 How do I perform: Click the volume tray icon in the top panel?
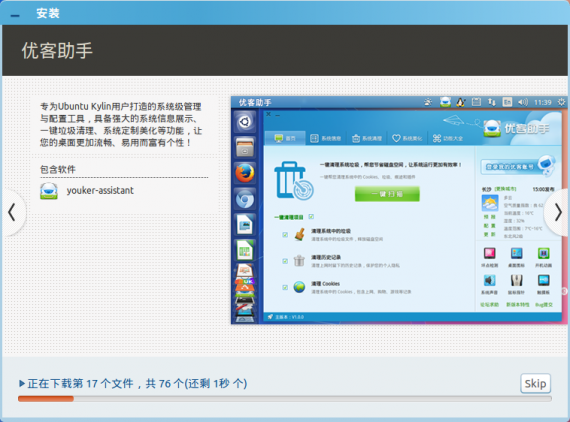point(523,102)
